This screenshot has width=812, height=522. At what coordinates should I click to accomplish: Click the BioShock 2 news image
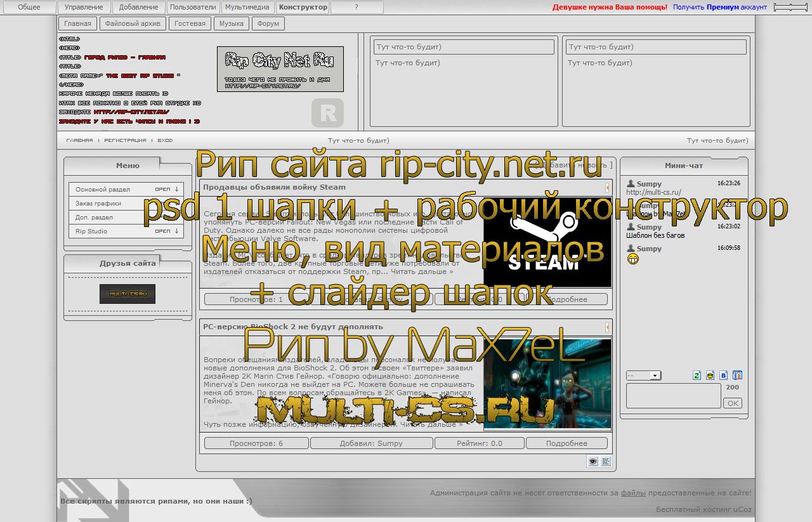click(547, 384)
